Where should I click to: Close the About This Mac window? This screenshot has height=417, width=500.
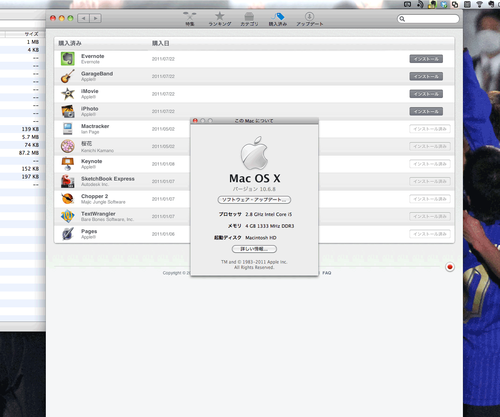click(195, 121)
